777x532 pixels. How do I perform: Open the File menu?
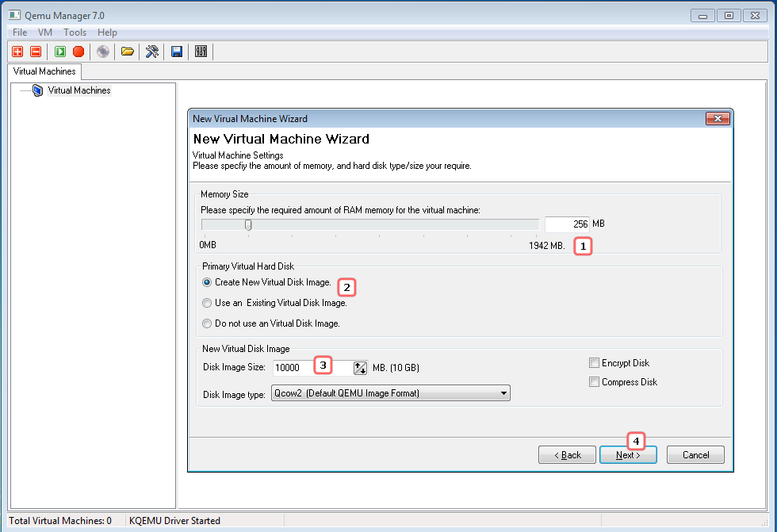(20, 33)
